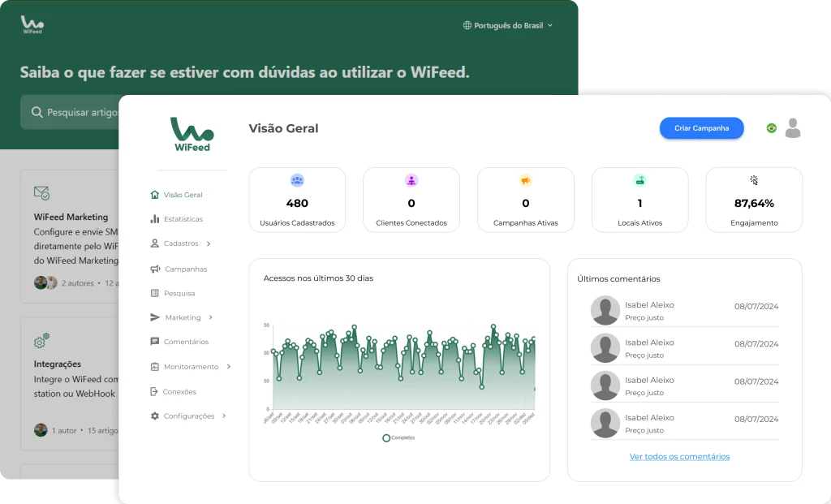Image resolution: width=831 pixels, height=504 pixels.
Task: Click the Locais Ativos router icon
Action: pyautogui.click(x=640, y=180)
